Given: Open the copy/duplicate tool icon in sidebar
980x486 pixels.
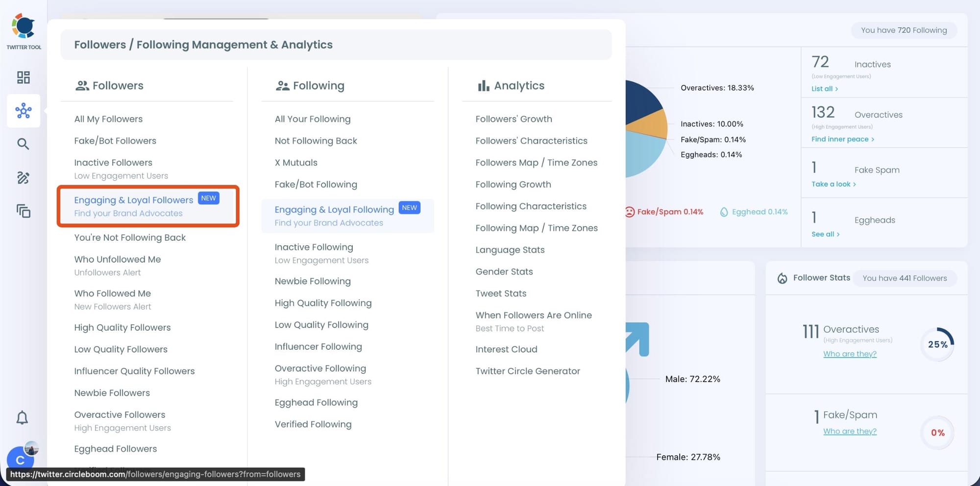Looking at the screenshot, I should (23, 211).
